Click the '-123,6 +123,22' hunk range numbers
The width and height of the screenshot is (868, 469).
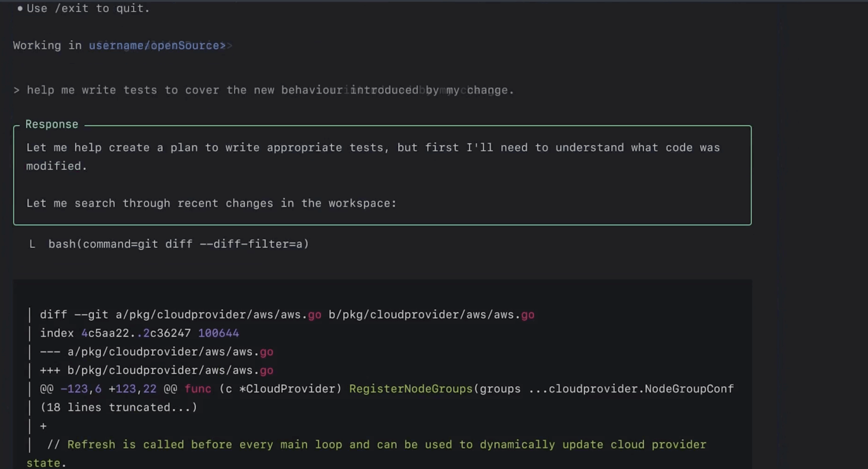[x=108, y=389]
